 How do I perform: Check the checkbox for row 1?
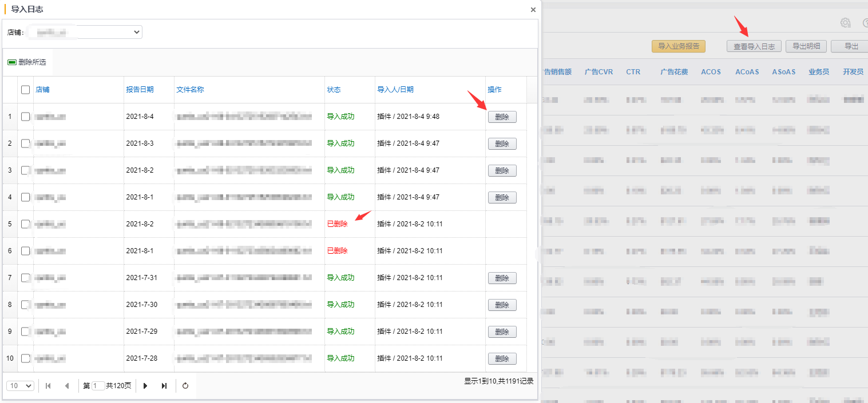tap(25, 117)
